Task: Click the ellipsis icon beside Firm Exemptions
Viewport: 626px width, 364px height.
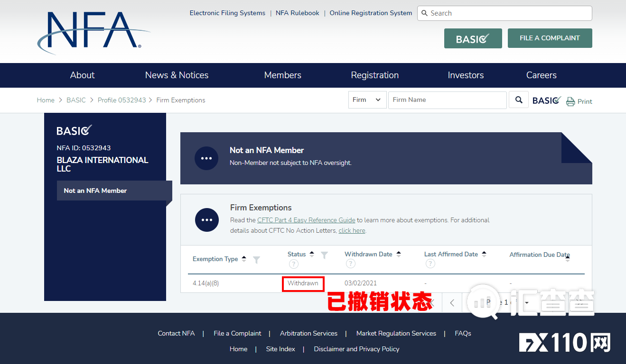Action: [x=207, y=220]
